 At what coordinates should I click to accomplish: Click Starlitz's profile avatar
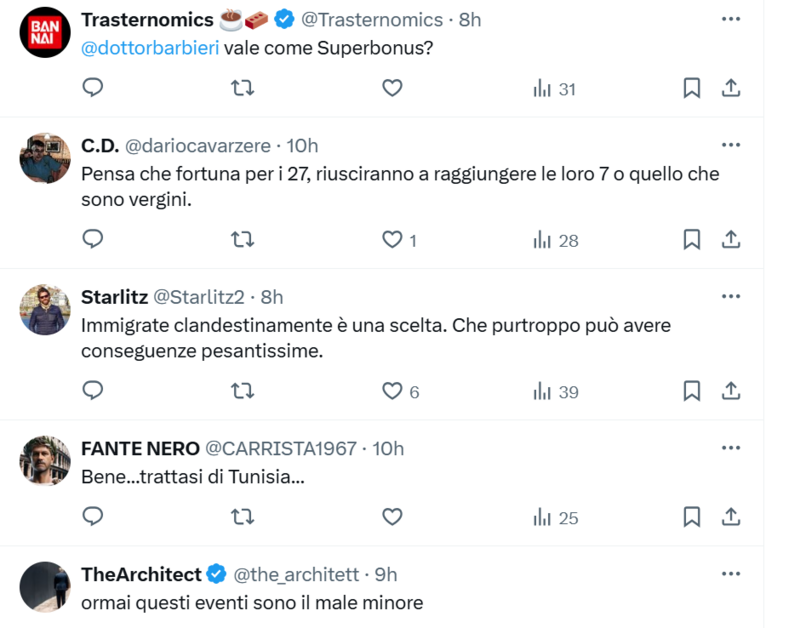pos(45,309)
